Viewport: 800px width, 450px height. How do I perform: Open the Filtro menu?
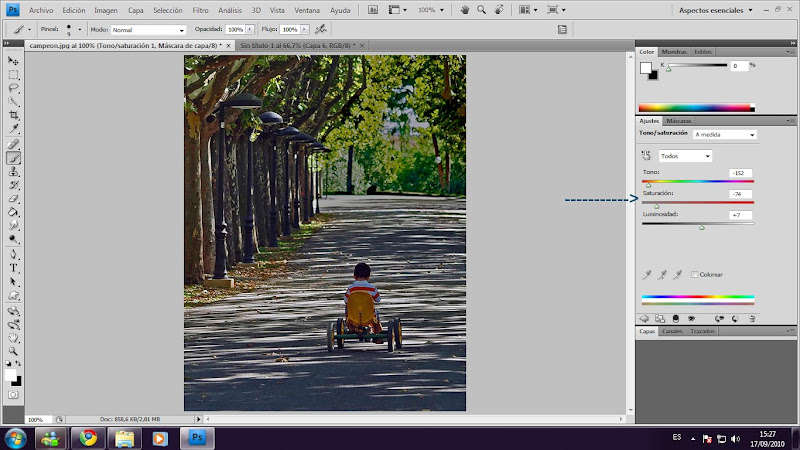pos(200,9)
